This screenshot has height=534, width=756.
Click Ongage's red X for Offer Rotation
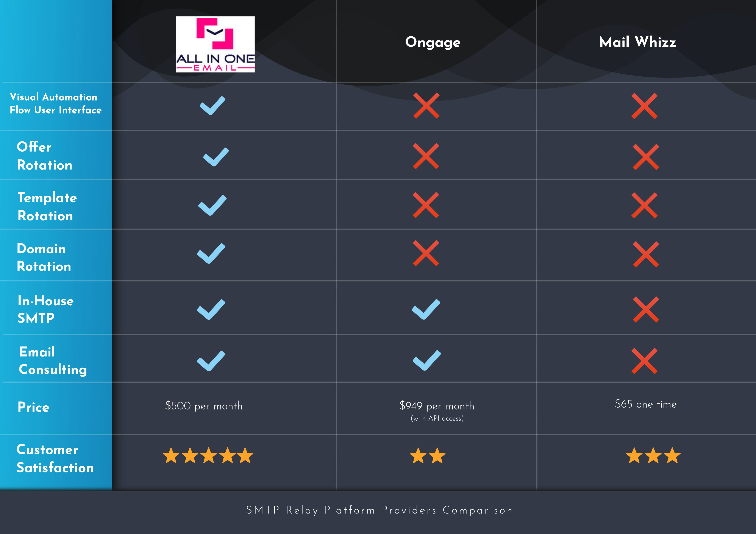pos(426,156)
